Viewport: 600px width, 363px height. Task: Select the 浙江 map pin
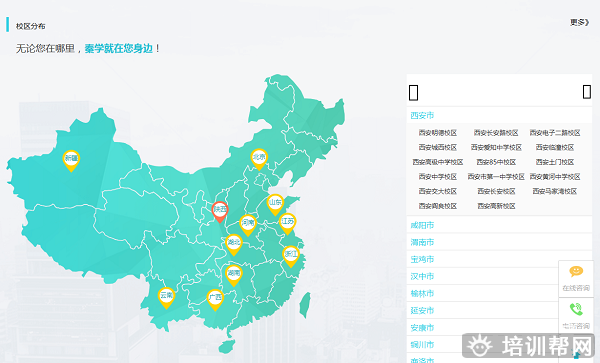[x=291, y=256]
